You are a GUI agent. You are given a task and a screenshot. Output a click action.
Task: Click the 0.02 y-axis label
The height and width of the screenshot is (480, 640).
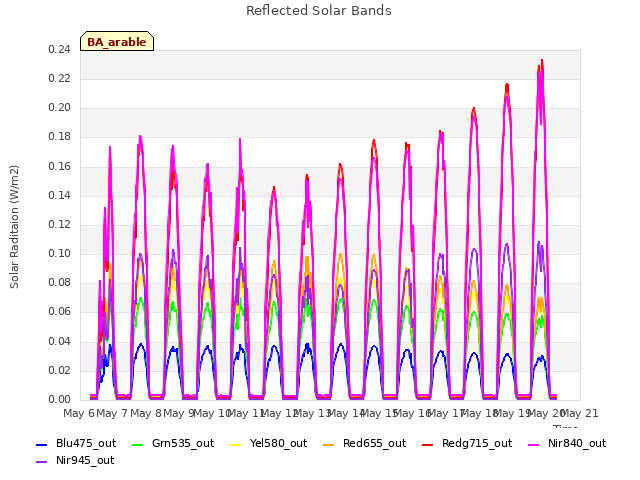pyautogui.click(x=59, y=371)
